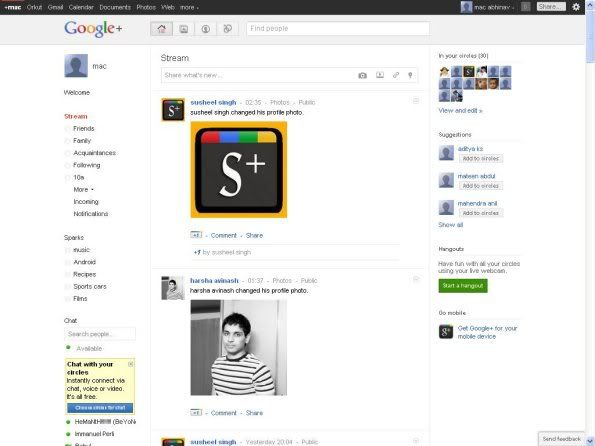Share harsha avinash's photo post
595x446 pixels.
(254, 413)
